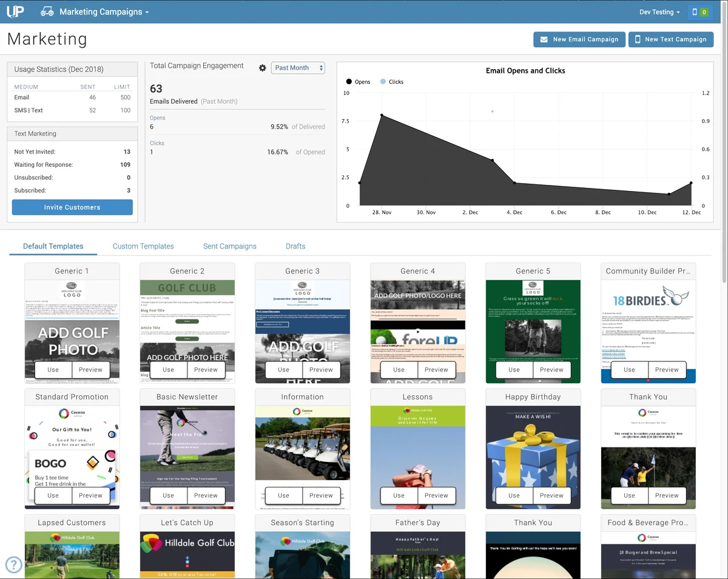
Task: Preview the Generic 4 template
Action: pyautogui.click(x=437, y=370)
